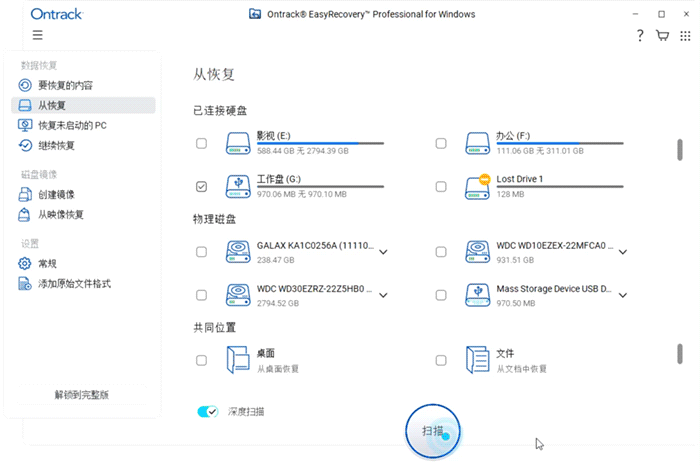This screenshot has width=700, height=465.
Task: Click the Ontrack logo
Action: click(x=57, y=14)
